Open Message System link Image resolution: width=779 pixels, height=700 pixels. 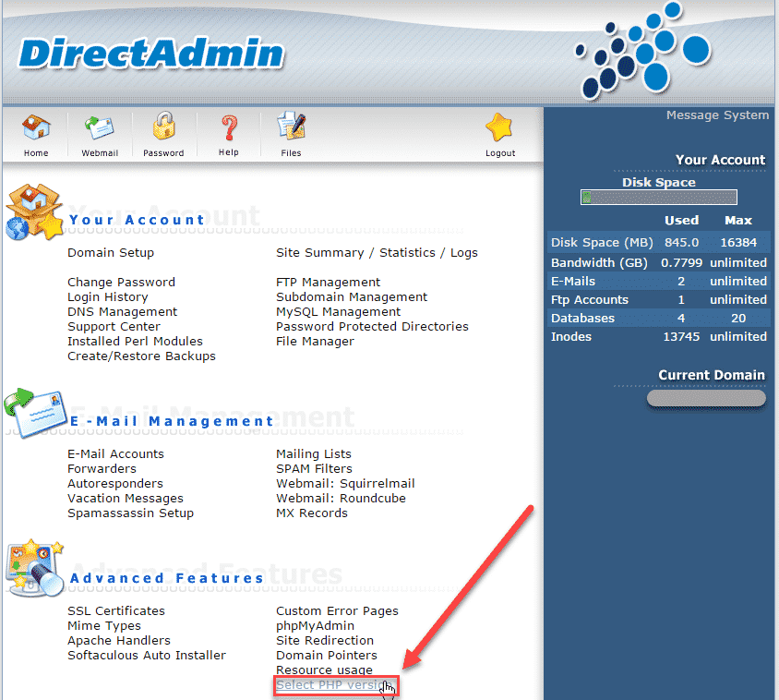coord(717,115)
